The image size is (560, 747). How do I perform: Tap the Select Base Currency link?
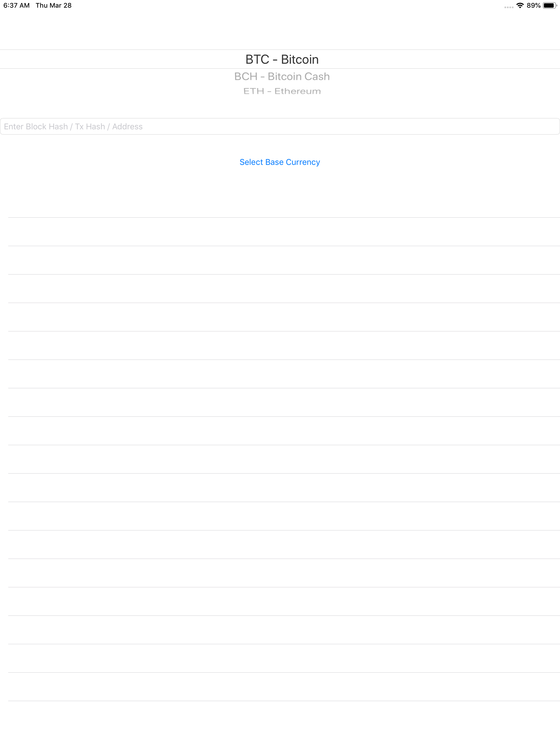280,162
